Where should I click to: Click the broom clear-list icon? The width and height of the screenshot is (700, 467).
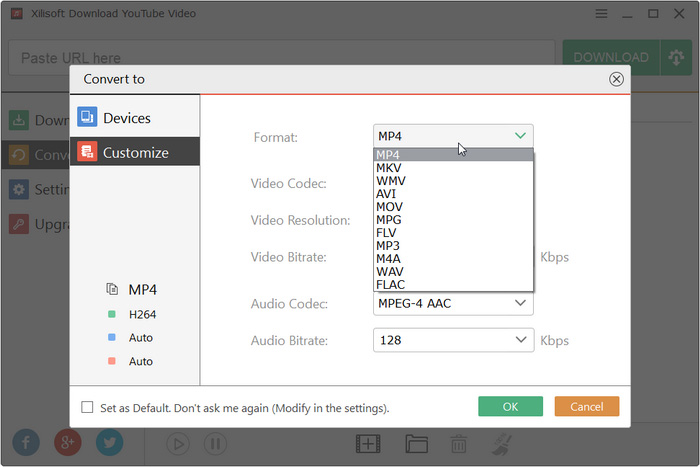pyautogui.click(x=502, y=444)
